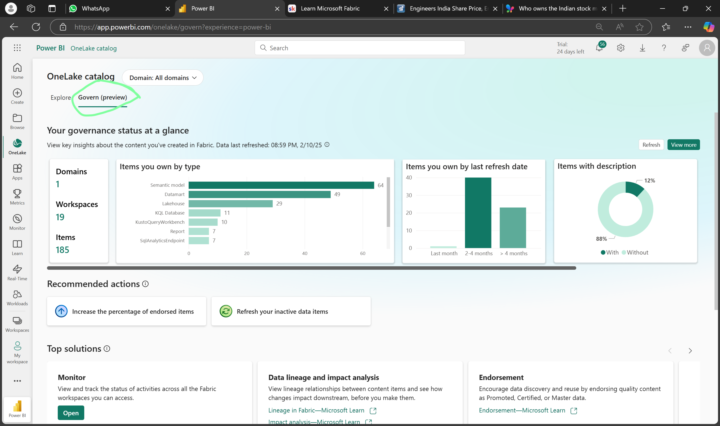Click the Search box
Screen dimensions: 720x426
360,48
